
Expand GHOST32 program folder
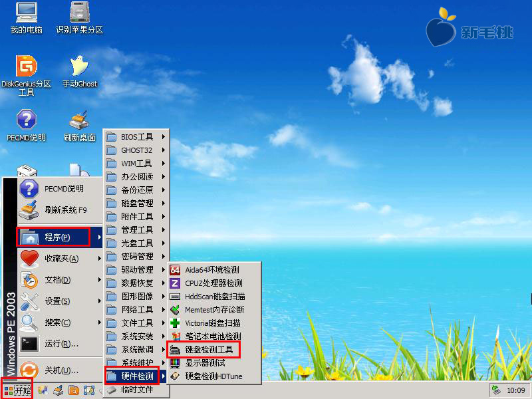(x=136, y=150)
